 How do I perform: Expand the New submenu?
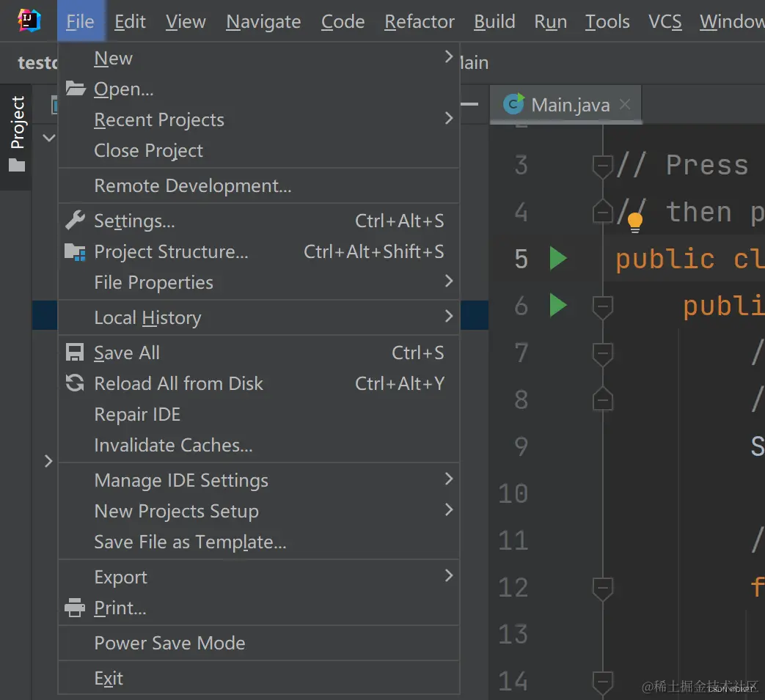click(113, 58)
